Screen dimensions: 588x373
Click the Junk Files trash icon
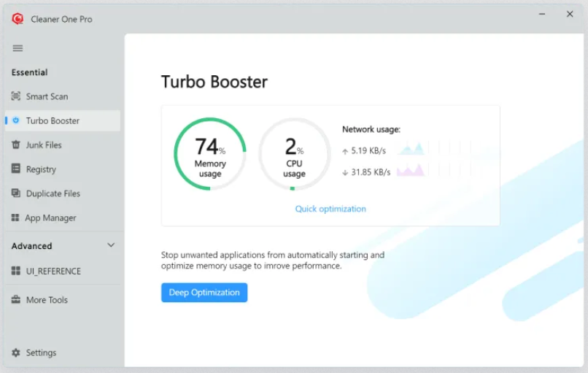(x=16, y=145)
